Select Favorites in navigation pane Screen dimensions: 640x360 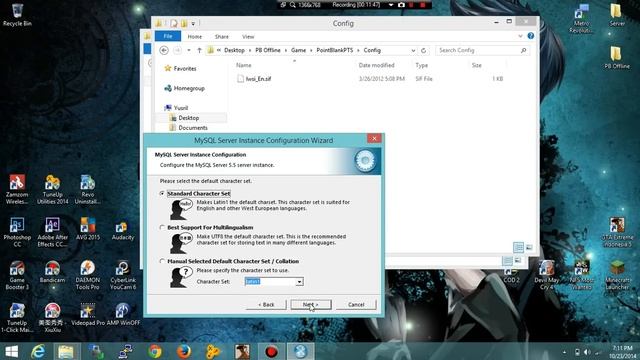coord(180,69)
